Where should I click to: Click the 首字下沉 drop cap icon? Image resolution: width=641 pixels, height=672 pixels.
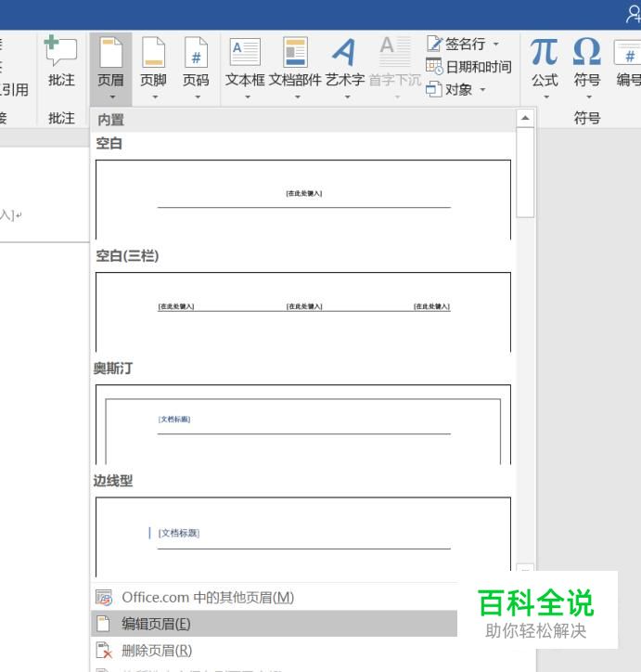tap(395, 51)
